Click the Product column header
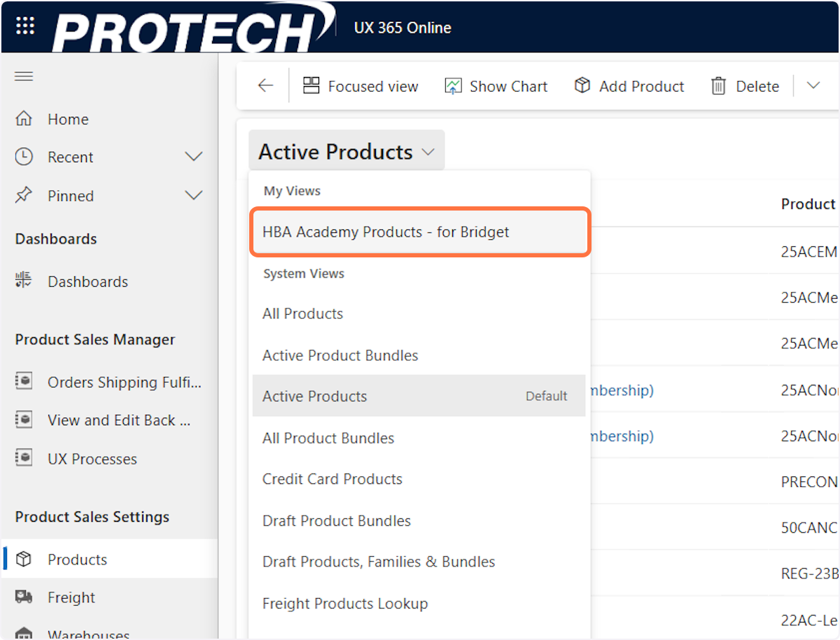Image resolution: width=840 pixels, height=640 pixels. pyautogui.click(x=808, y=204)
